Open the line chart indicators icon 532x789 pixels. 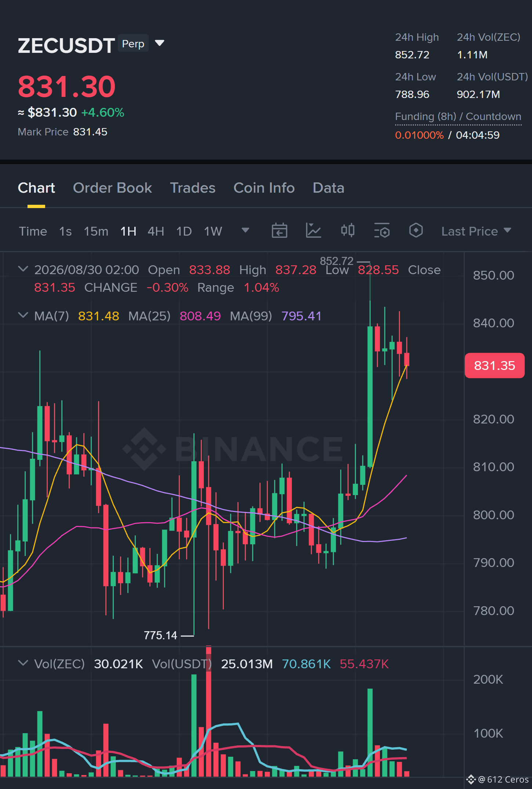pyautogui.click(x=313, y=231)
